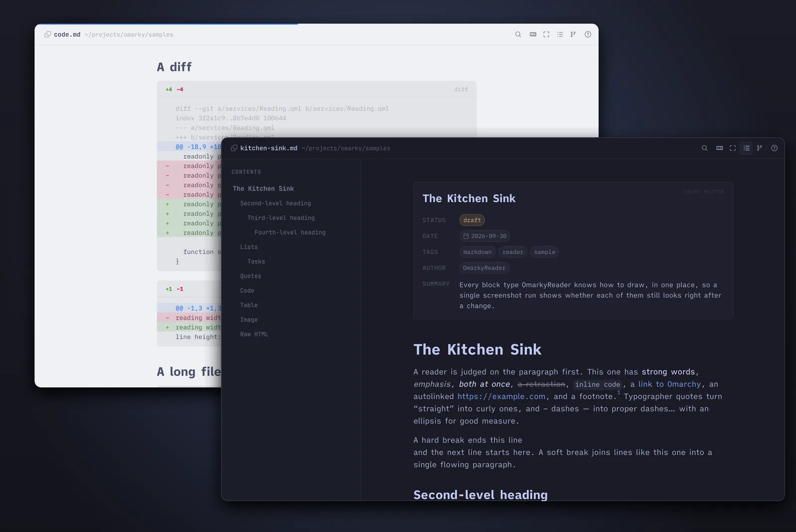Click the 'sample' tag chip
The width and height of the screenshot is (796, 532).
pos(545,252)
